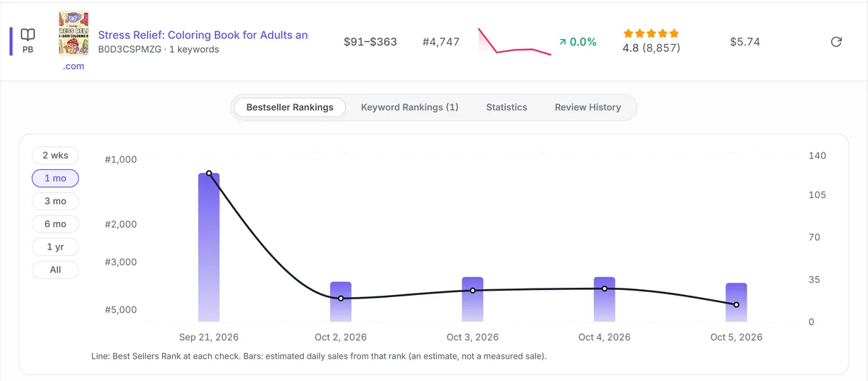This screenshot has width=868, height=381.
Task: Click the Oct 3, 2026 date label
Action: pyautogui.click(x=472, y=338)
